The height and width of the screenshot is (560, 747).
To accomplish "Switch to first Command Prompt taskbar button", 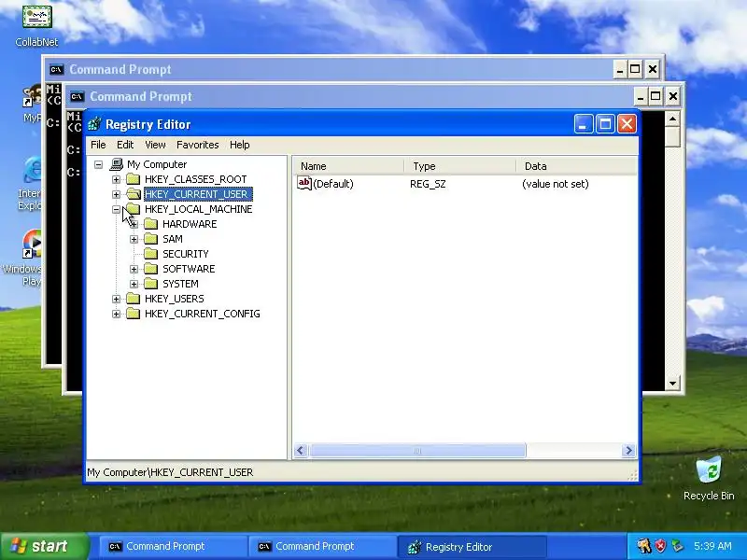I will click(172, 546).
